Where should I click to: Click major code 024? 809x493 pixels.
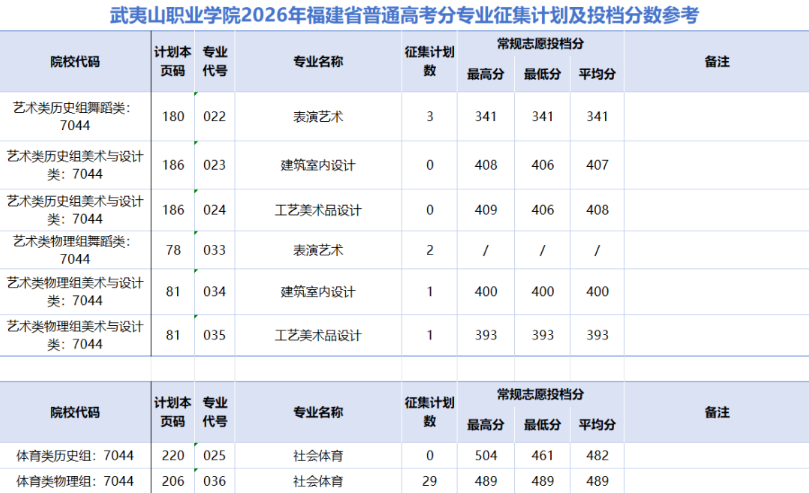(215, 210)
